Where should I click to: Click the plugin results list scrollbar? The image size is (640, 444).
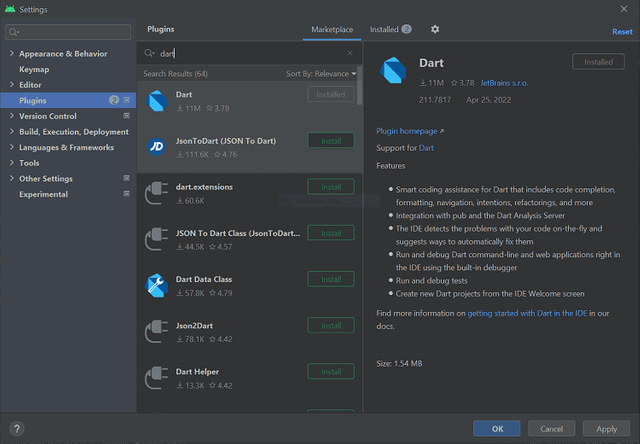[x=360, y=86]
